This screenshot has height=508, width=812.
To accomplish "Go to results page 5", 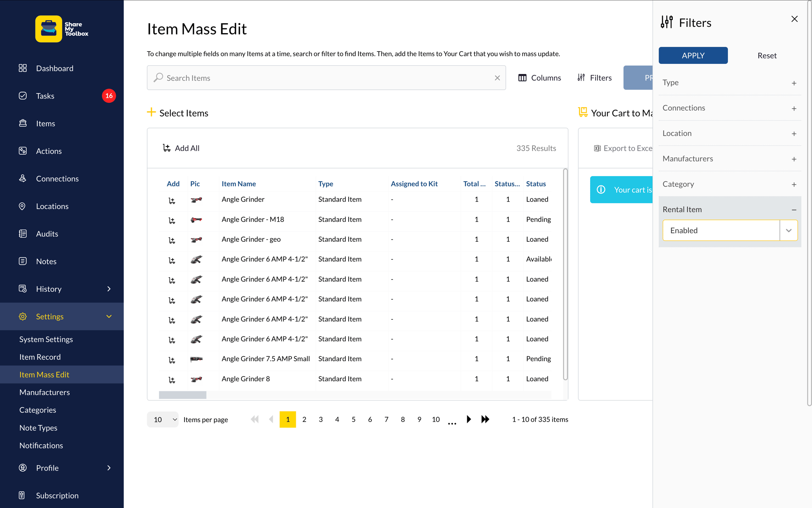I will point(353,419).
